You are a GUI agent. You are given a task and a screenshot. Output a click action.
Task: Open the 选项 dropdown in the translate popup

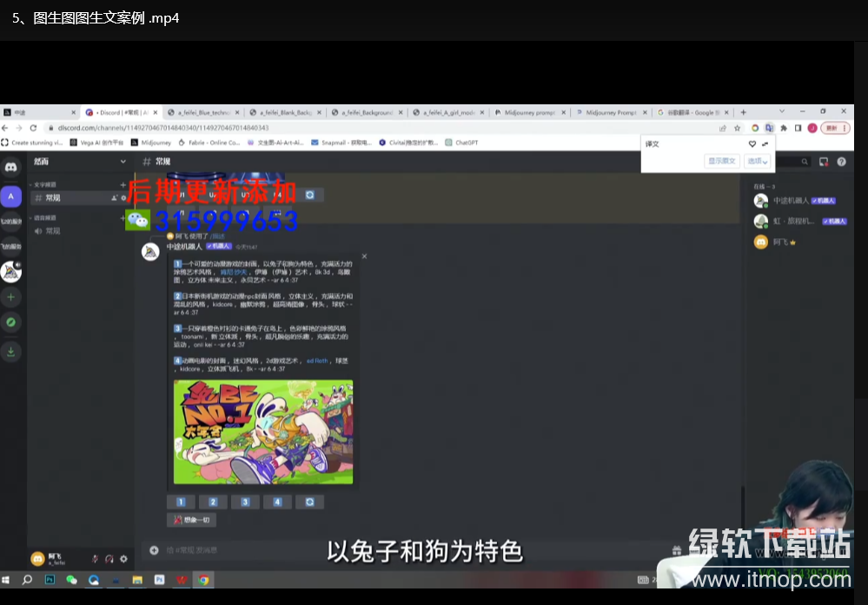click(x=758, y=161)
